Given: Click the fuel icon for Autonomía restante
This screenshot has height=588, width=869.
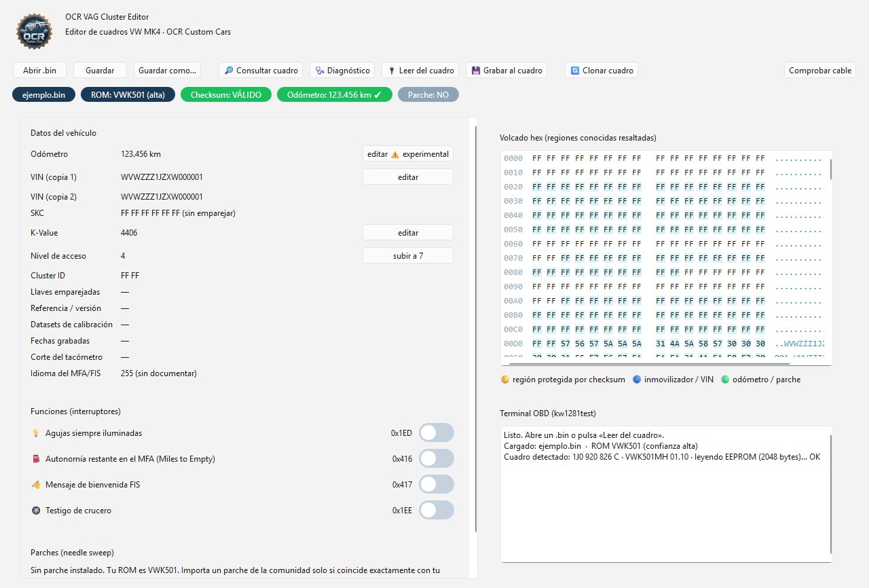Looking at the screenshot, I should coord(36,459).
